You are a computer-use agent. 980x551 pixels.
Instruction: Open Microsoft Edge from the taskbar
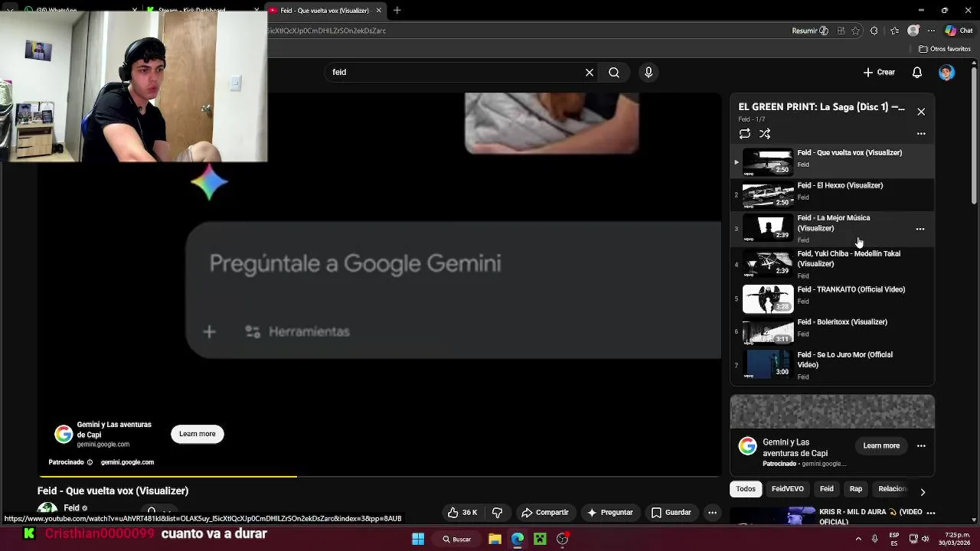[x=518, y=539]
